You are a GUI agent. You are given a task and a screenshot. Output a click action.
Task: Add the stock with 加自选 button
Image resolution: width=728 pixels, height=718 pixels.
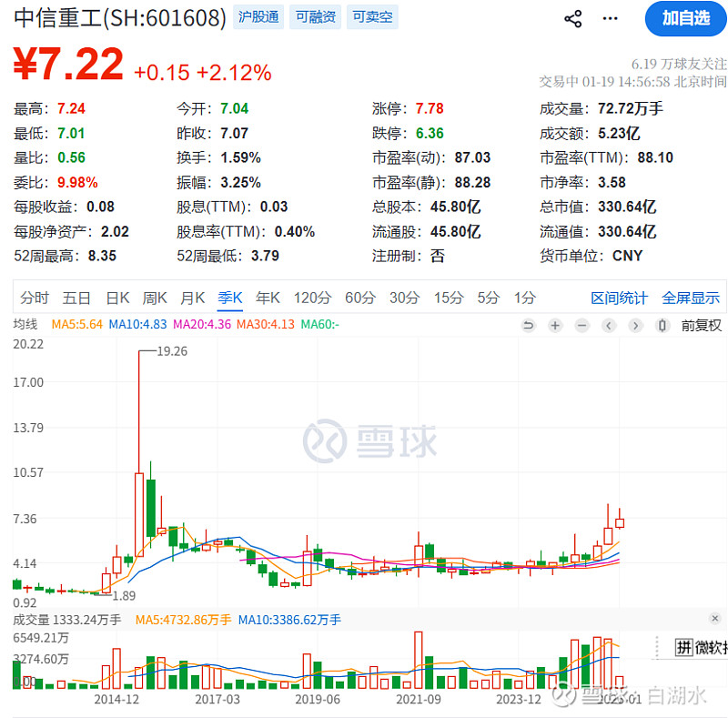(686, 18)
